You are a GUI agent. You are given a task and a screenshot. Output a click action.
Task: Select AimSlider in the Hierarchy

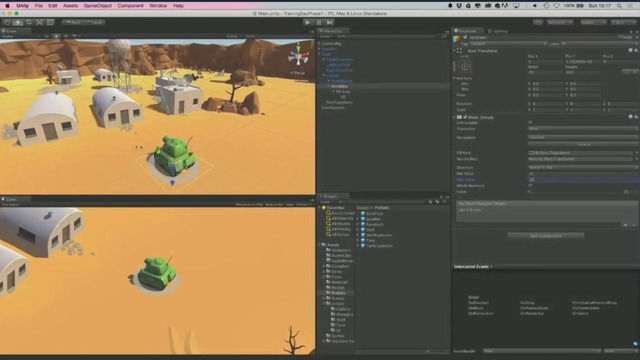(x=340, y=86)
